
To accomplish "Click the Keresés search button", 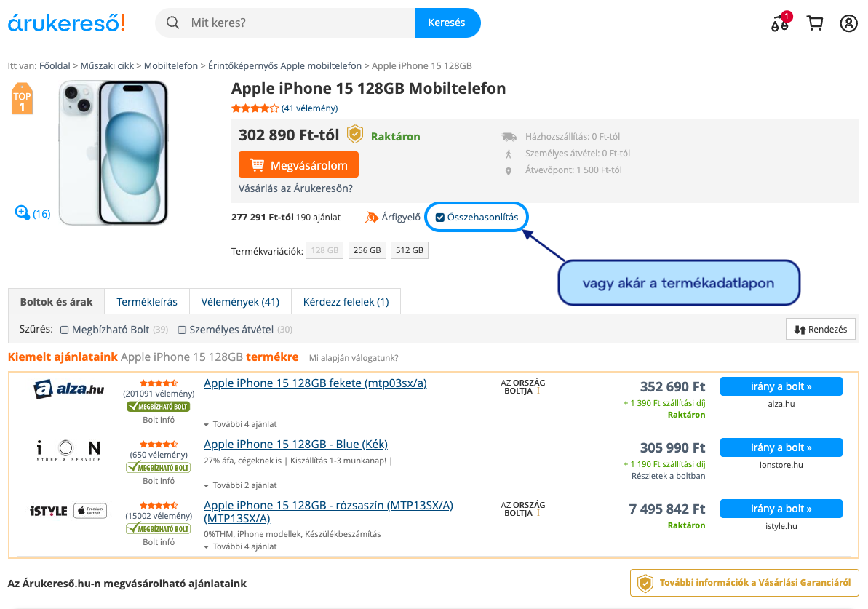I will click(x=447, y=23).
